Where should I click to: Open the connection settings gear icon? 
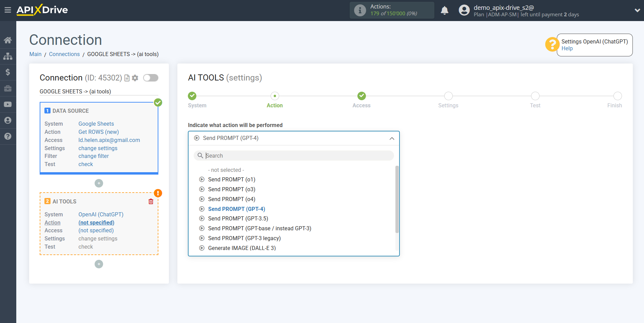point(135,78)
